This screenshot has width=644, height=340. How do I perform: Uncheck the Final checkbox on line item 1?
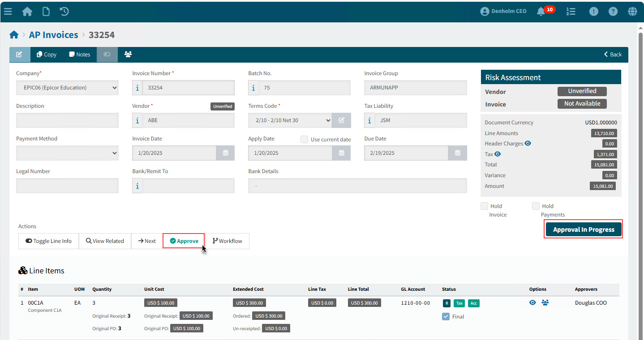coord(446,316)
